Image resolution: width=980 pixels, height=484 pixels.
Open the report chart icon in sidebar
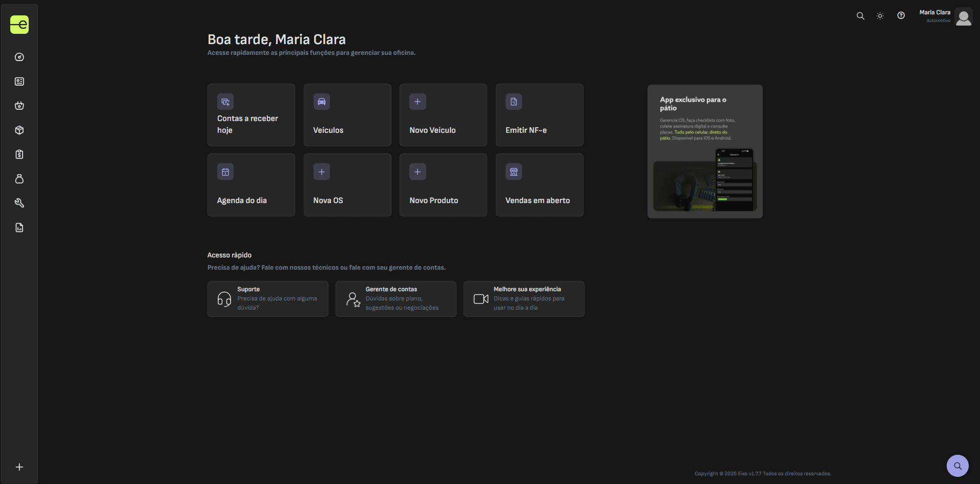coord(19,228)
